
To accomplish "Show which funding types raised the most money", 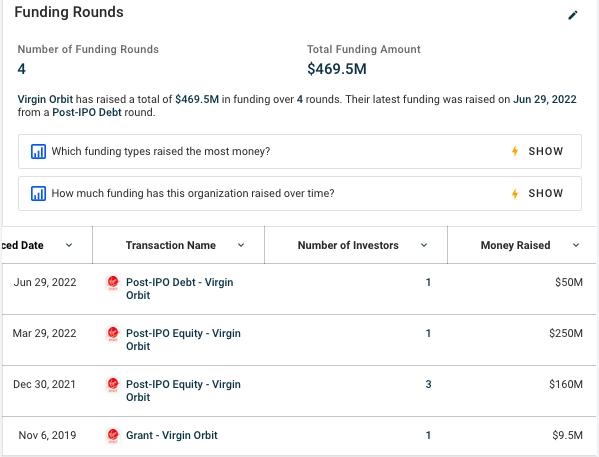I will point(546,151).
